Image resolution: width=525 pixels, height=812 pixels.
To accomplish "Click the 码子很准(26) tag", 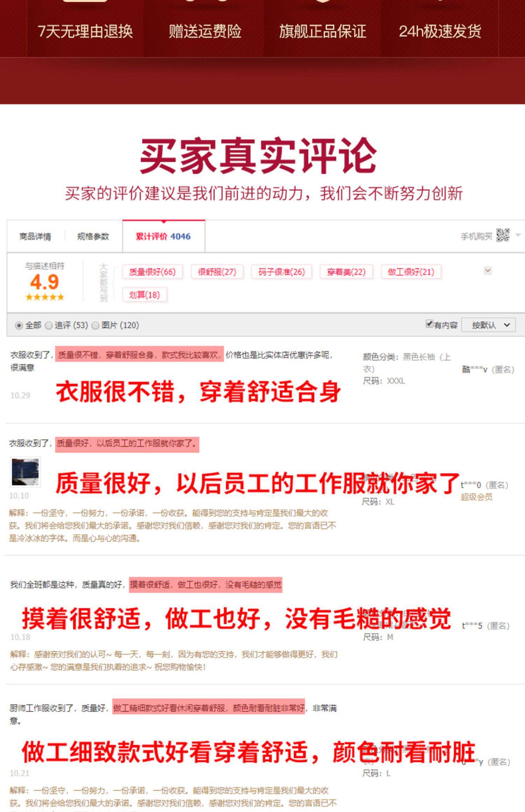I will [x=282, y=272].
